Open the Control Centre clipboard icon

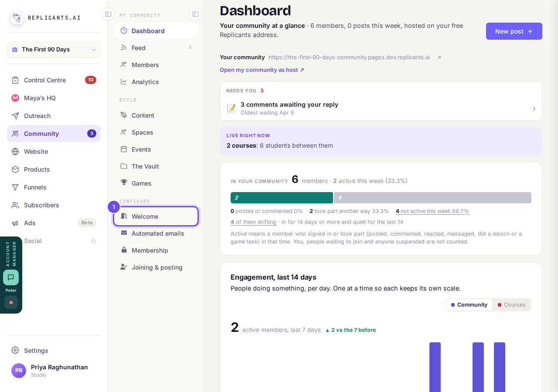pyautogui.click(x=15, y=80)
